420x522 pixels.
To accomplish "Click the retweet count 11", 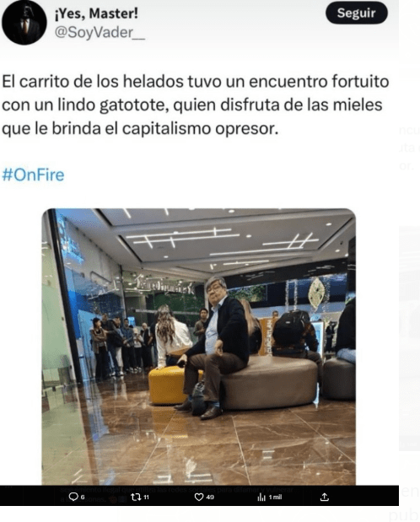I will pyautogui.click(x=146, y=497).
